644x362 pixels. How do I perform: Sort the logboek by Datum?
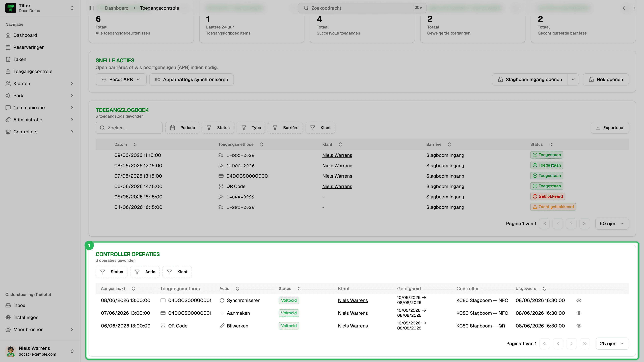click(125, 144)
